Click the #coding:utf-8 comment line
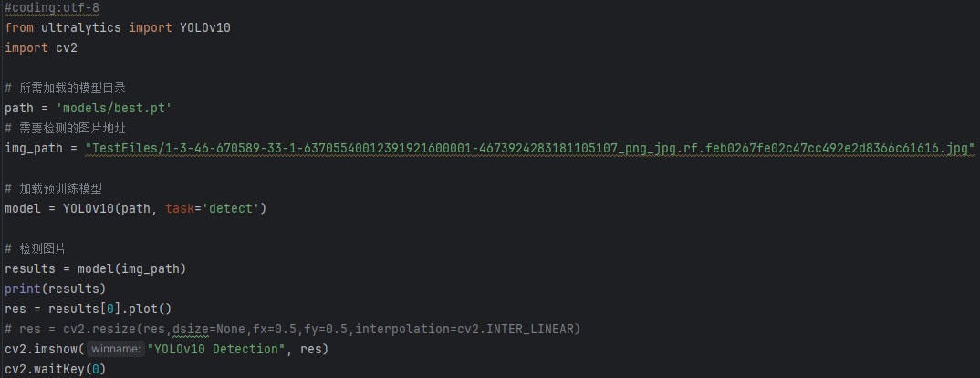Viewport: 980px width, 378px height. pos(53,8)
